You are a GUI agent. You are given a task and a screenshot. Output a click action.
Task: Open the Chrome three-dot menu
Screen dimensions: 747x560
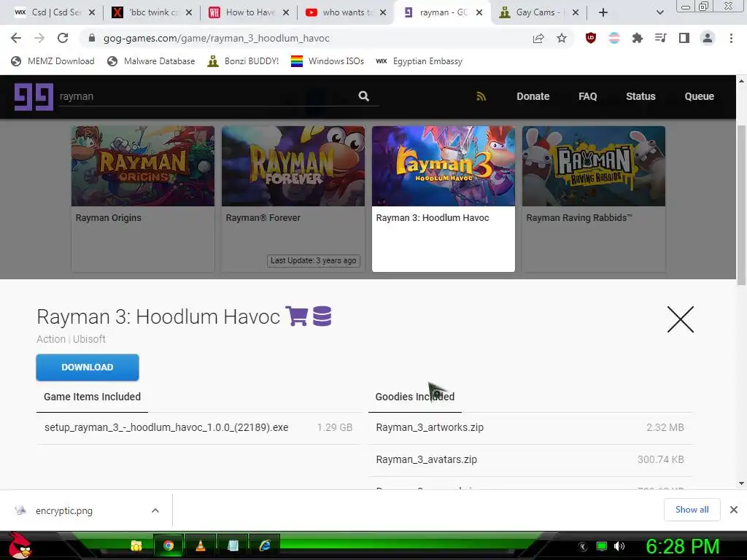coord(731,38)
